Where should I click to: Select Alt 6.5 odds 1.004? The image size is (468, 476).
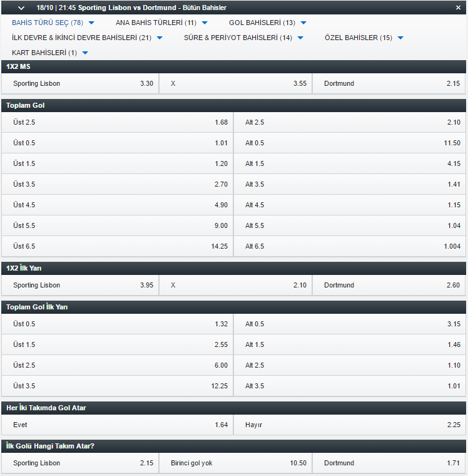click(x=350, y=246)
